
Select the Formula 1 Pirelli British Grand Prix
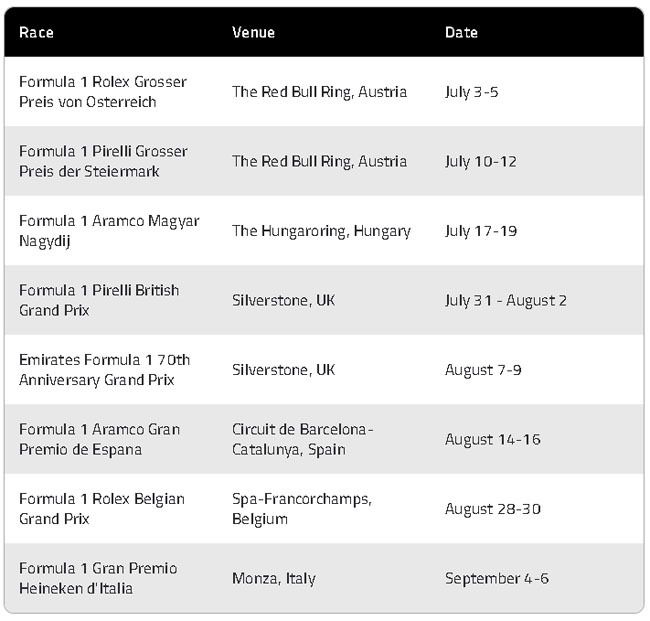click(x=99, y=300)
